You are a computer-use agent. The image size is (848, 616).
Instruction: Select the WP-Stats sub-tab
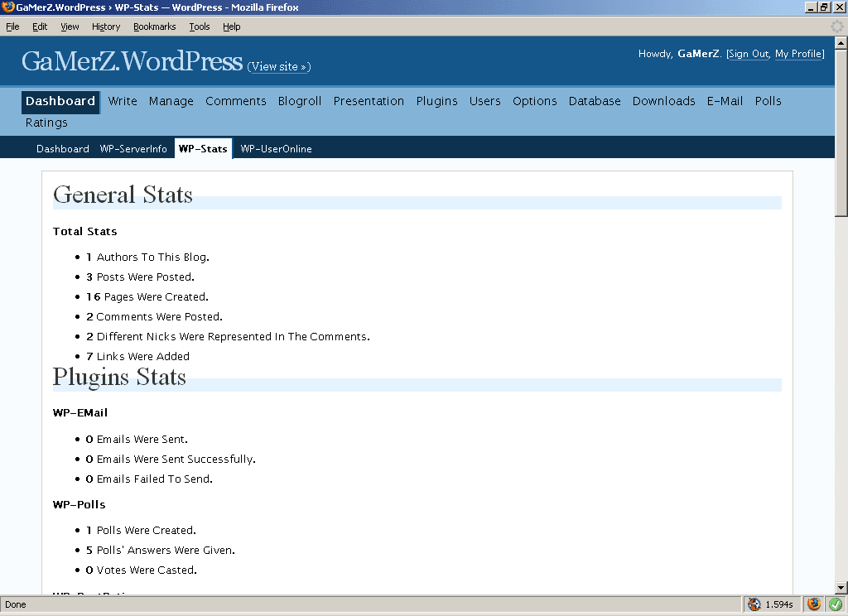point(203,149)
